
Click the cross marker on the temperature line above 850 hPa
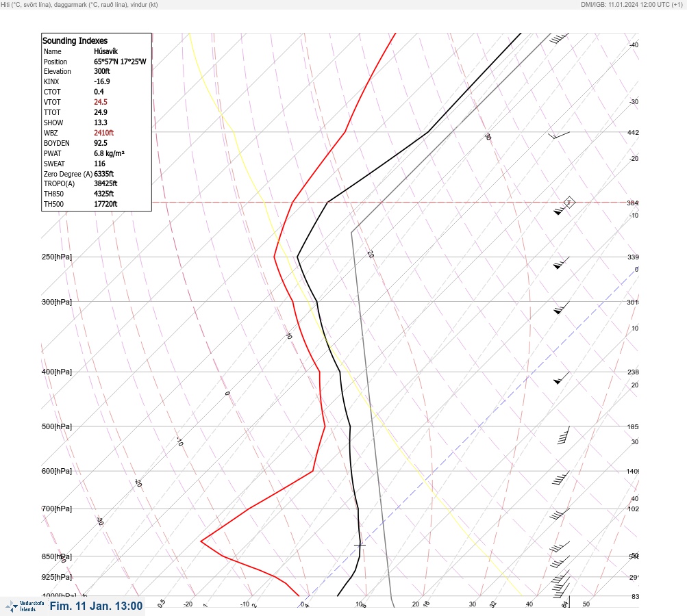(360, 545)
